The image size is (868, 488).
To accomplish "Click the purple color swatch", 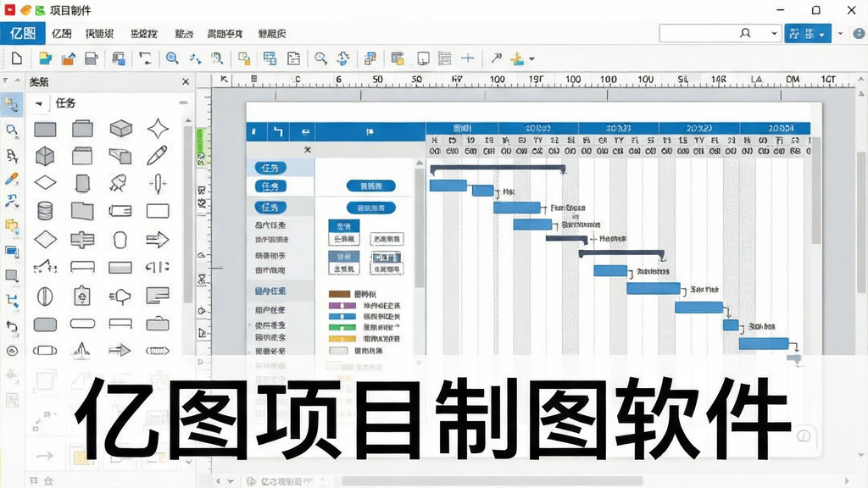I will pos(342,305).
